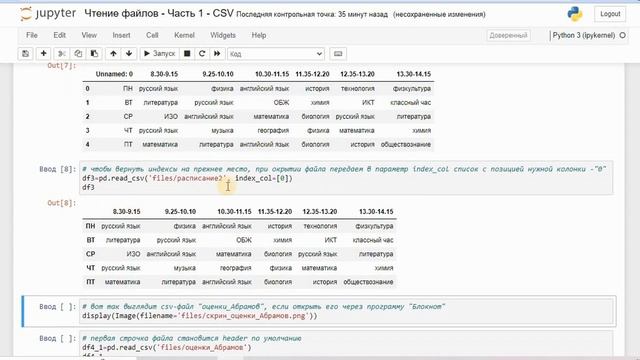Open the Help menu

(259, 36)
